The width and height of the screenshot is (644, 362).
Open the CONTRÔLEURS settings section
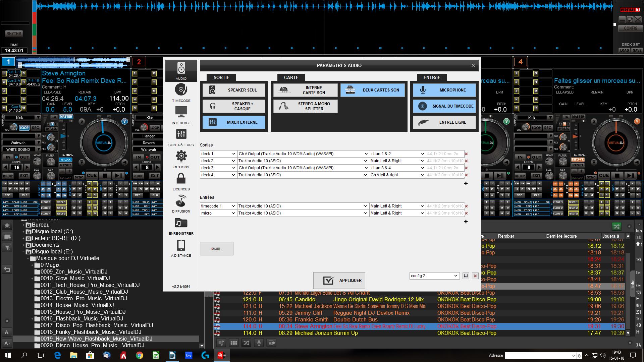pos(181,137)
